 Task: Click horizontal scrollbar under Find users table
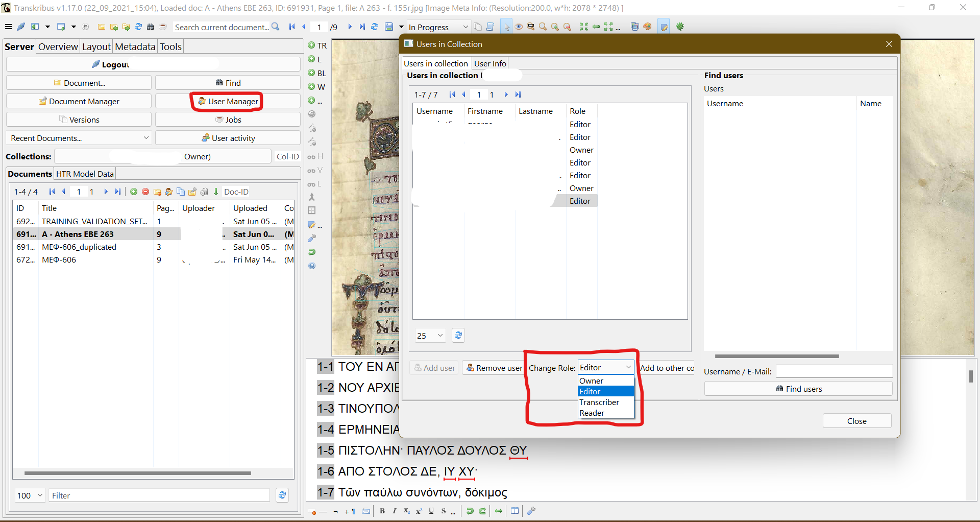pyautogui.click(x=777, y=356)
